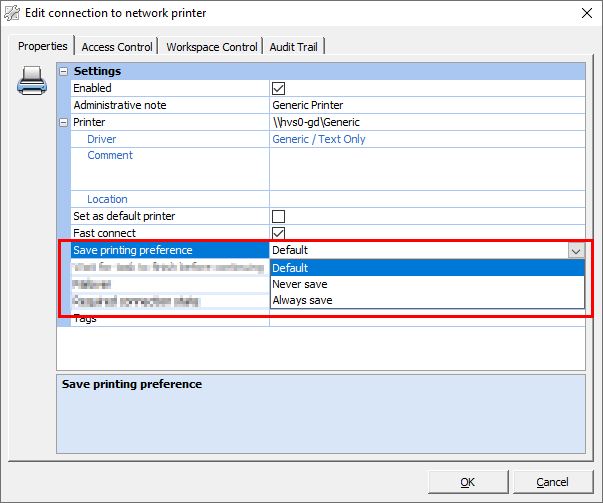Collapse the Settings section

coord(63,72)
